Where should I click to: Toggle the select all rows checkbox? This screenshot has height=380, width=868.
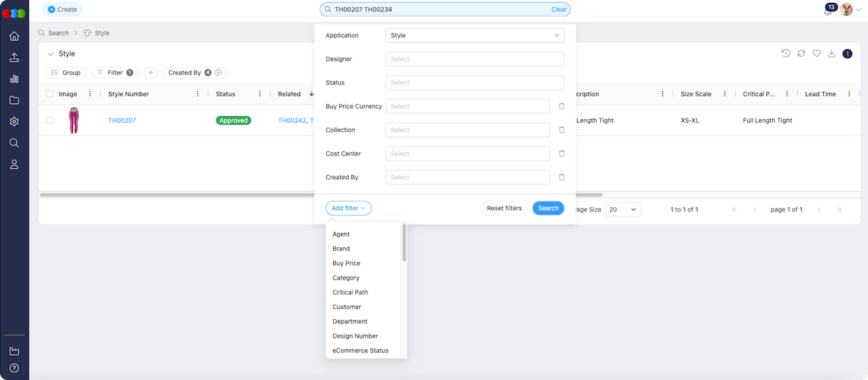tap(50, 94)
